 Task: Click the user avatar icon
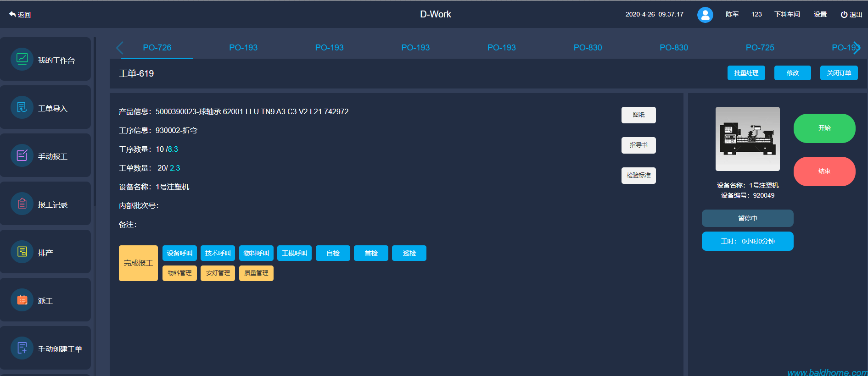[705, 15]
